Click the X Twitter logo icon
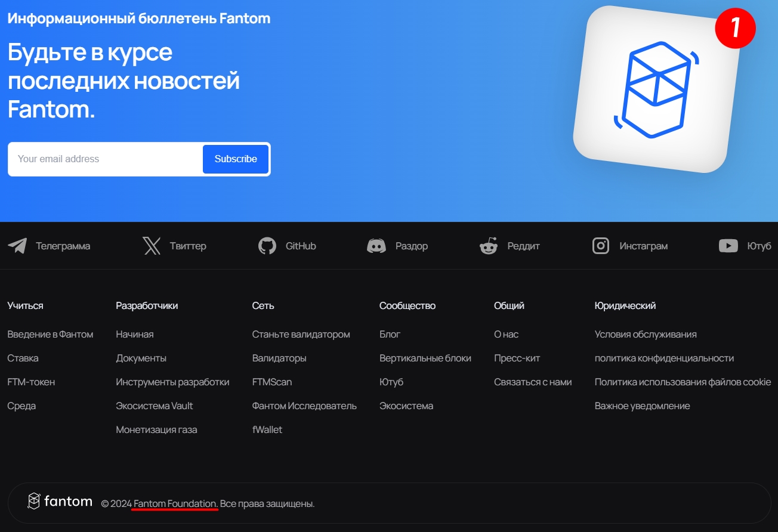Image resolution: width=778 pixels, height=532 pixels. coord(152,246)
